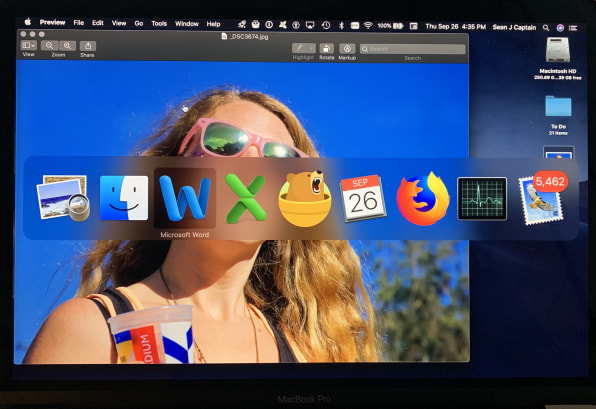Open Notification Center list icon
This screenshot has height=409, width=596.
[573, 28]
